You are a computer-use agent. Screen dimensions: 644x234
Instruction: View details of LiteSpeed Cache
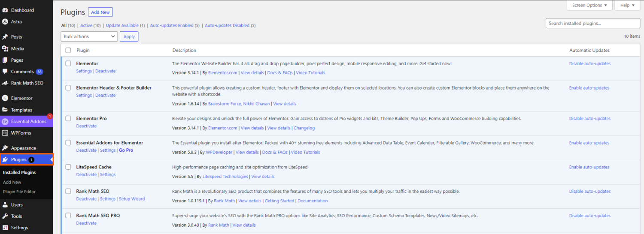click(x=263, y=177)
